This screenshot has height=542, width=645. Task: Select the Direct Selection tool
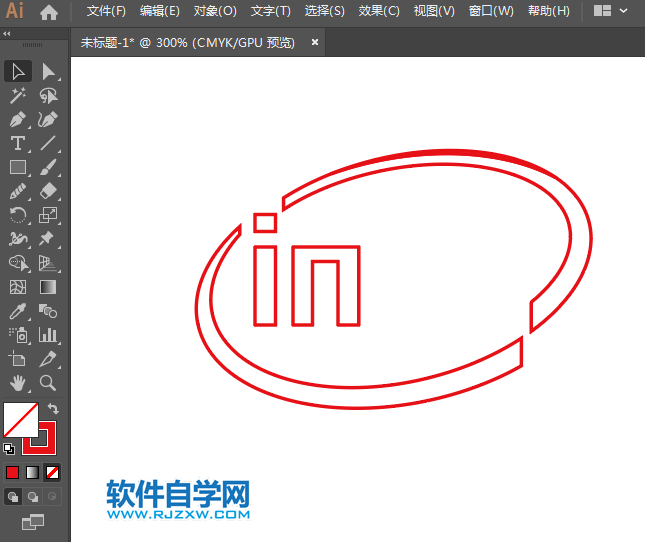click(49, 72)
